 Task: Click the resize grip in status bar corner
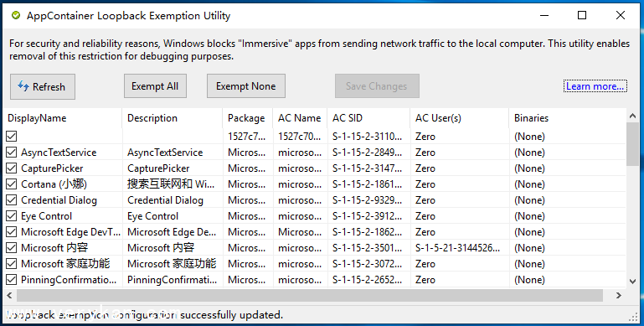point(633,315)
